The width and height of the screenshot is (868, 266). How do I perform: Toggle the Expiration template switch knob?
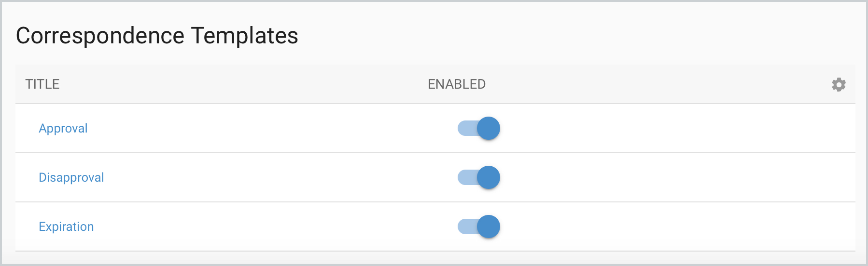[489, 226]
